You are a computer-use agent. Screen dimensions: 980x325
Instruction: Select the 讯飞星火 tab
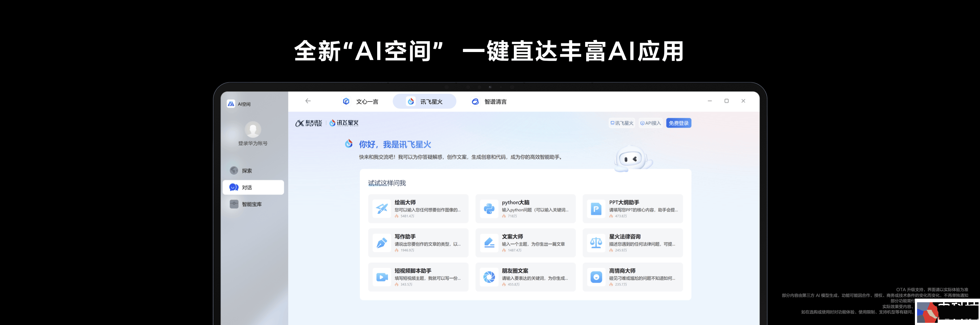pos(425,101)
